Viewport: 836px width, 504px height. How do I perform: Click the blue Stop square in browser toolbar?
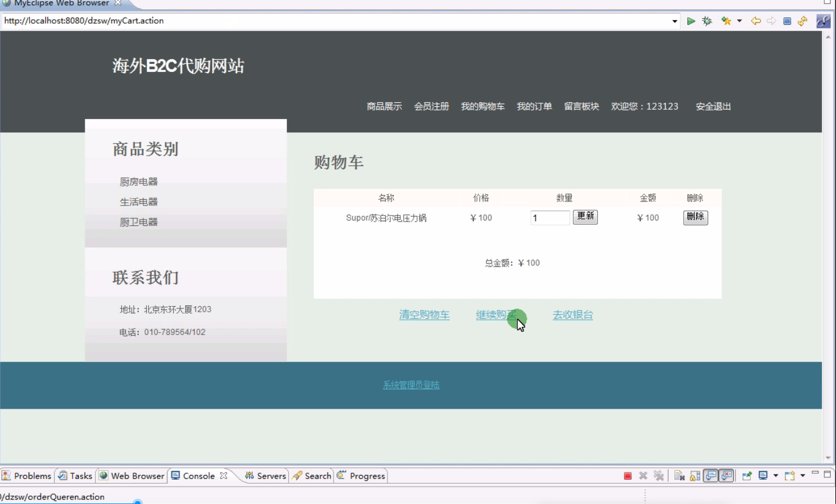pyautogui.click(x=787, y=21)
